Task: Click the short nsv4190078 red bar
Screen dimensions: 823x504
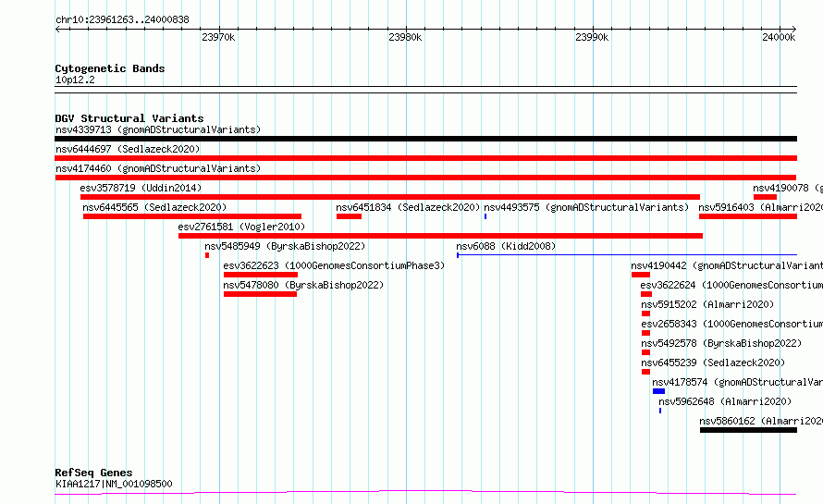Action: 765,197
